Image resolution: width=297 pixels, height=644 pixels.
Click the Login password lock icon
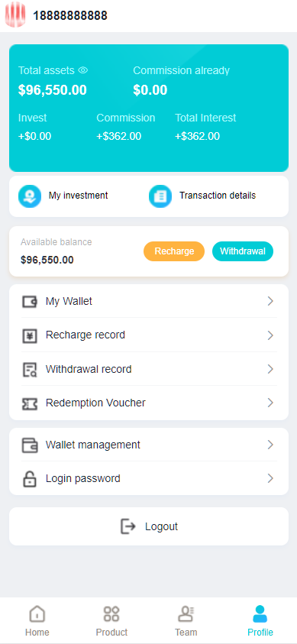click(30, 479)
